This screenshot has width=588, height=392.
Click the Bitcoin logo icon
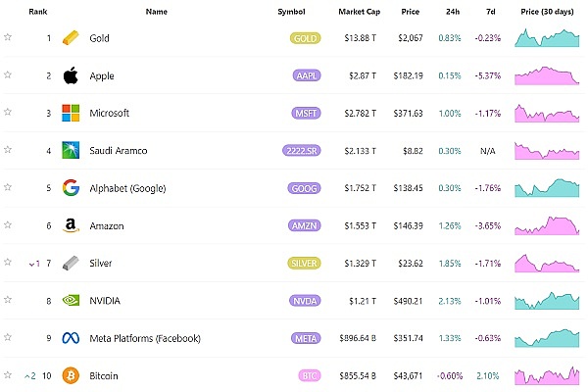pyautogui.click(x=71, y=375)
